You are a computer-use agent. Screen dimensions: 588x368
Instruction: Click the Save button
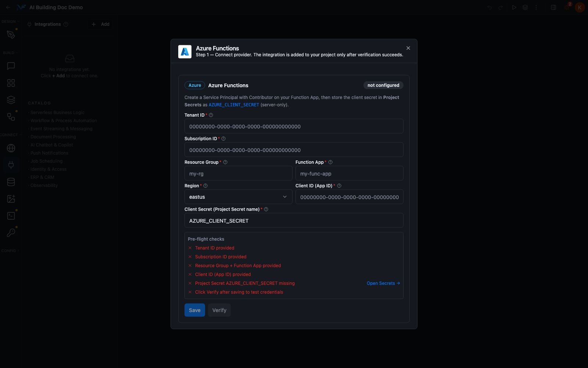[x=195, y=310]
